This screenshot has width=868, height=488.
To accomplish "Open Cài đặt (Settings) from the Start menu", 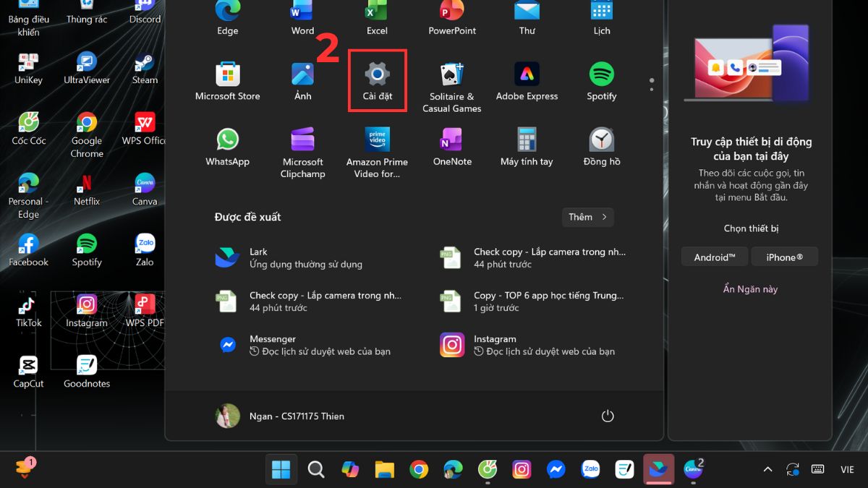I will [x=377, y=81].
